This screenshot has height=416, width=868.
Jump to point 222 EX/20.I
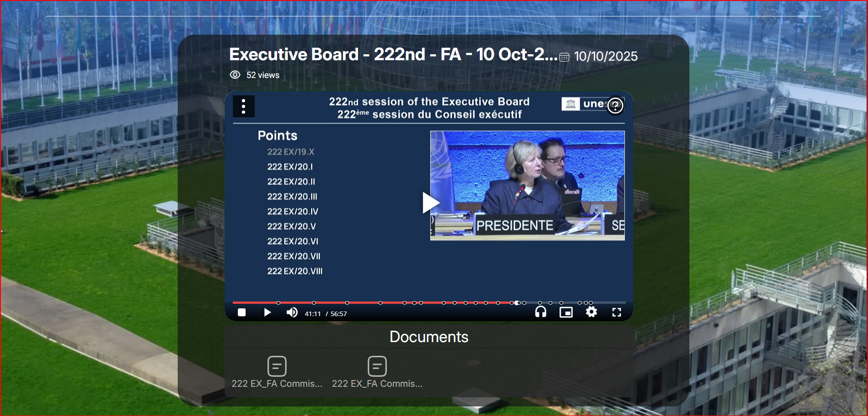[x=290, y=167]
